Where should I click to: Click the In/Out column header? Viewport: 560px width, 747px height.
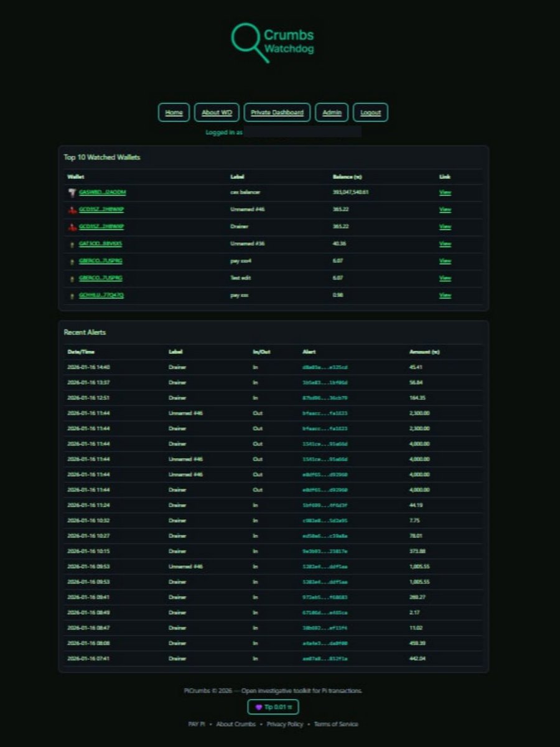click(x=261, y=352)
